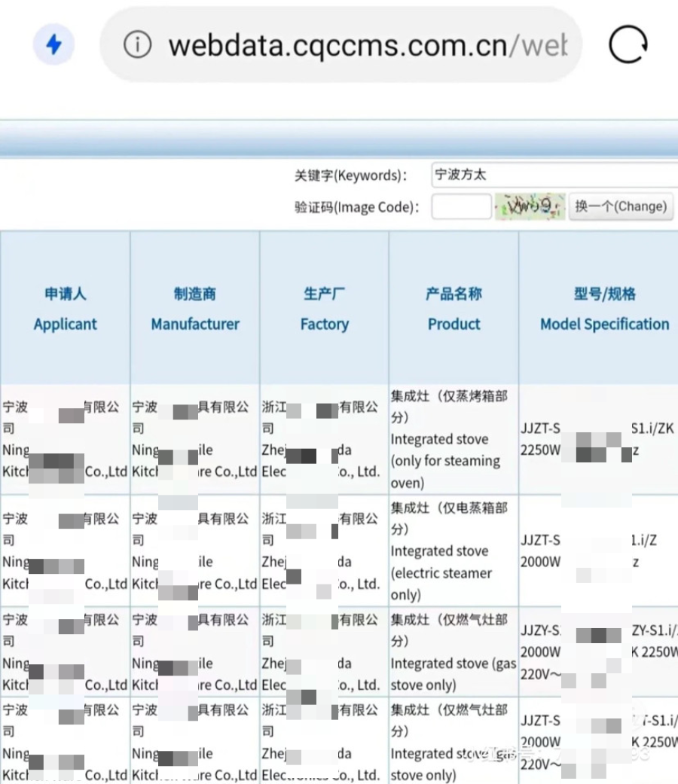Click the captcha verification image
Image resolution: width=678 pixels, height=784 pixels.
point(530,206)
